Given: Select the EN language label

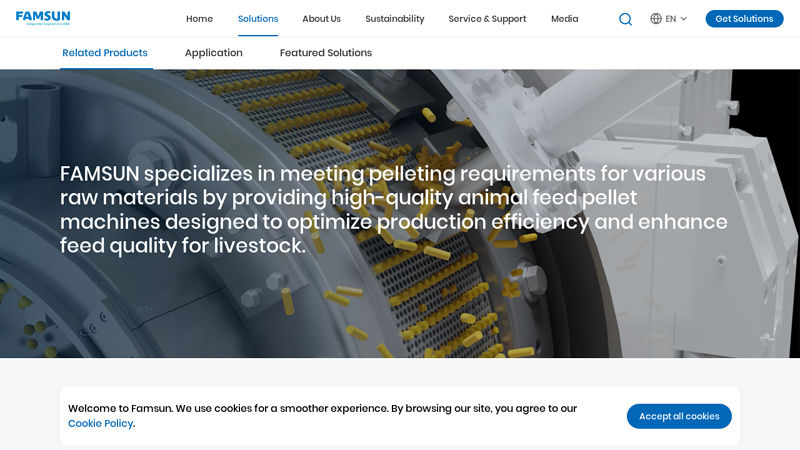Looking at the screenshot, I should [x=670, y=19].
